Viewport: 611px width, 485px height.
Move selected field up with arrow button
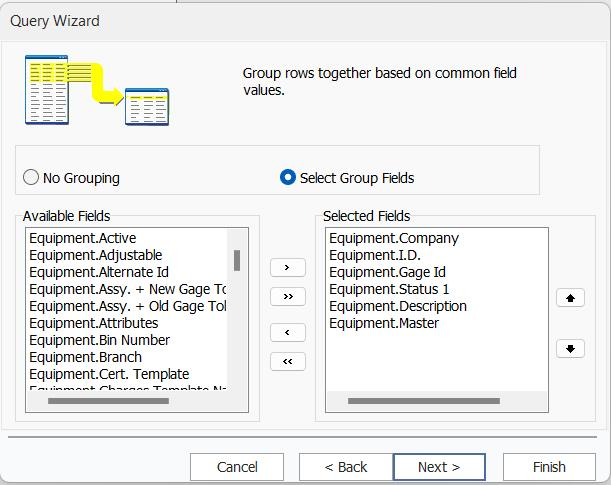(x=570, y=298)
